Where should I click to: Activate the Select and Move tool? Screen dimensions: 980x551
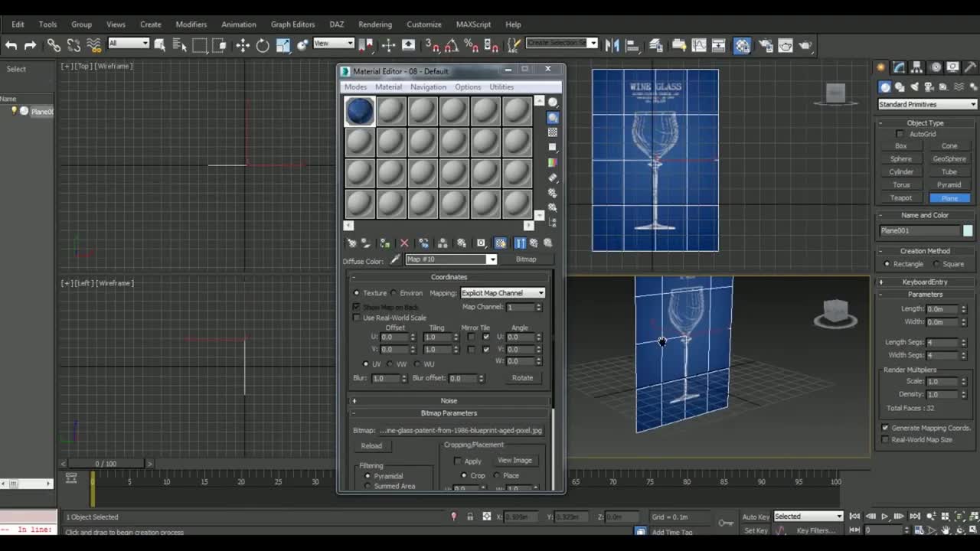[243, 45]
